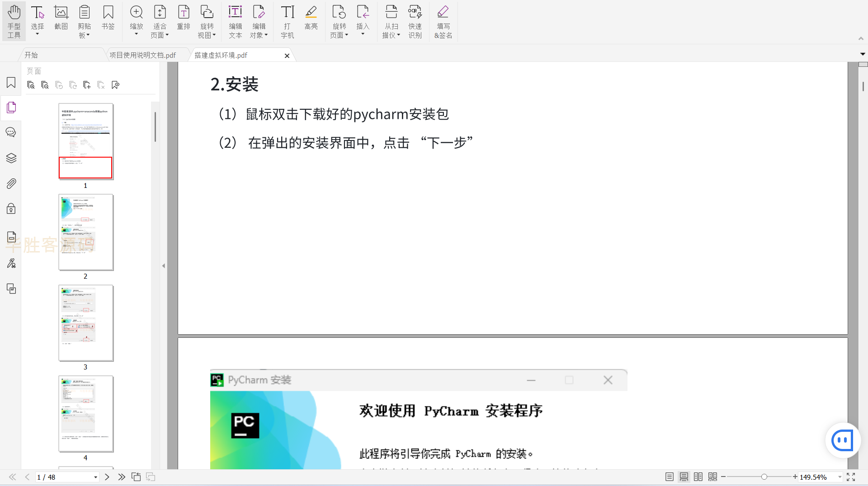Switch to Facing pages view mode

698,477
